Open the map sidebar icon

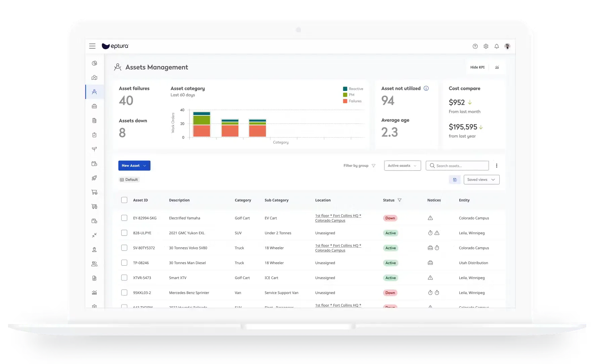click(94, 77)
